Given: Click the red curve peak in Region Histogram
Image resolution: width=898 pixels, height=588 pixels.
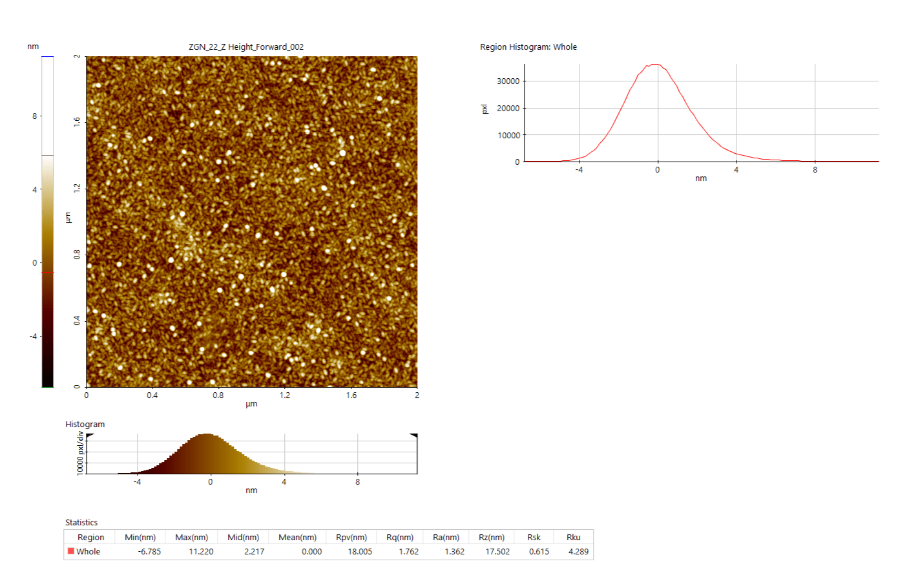Looking at the screenshot, I should 655,64.
